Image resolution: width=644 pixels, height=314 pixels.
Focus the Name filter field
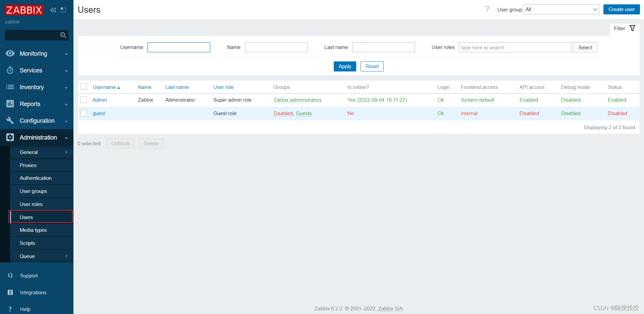tap(276, 47)
